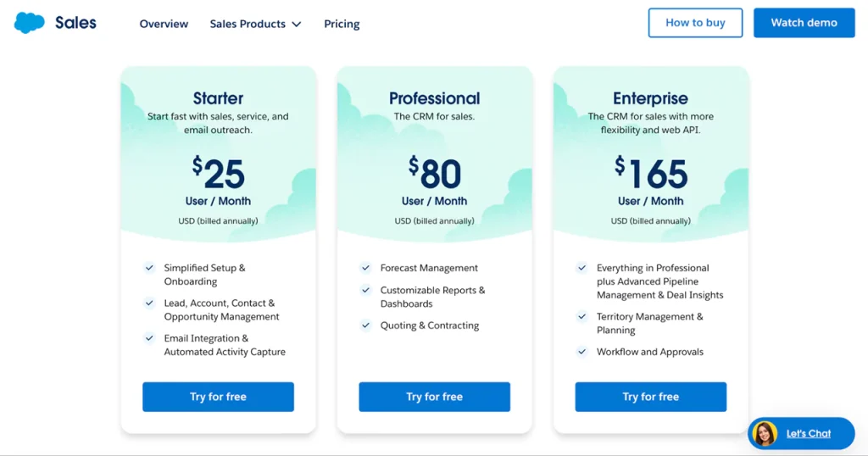Click checkmark beside Territory Management & Planning
Viewport: 868px width, 456px height.
click(x=581, y=317)
